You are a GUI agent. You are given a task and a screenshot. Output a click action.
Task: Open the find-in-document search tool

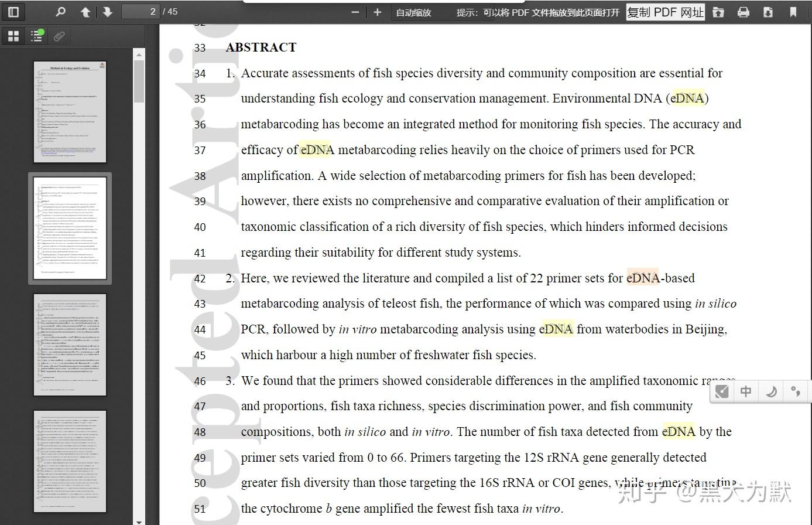[60, 12]
